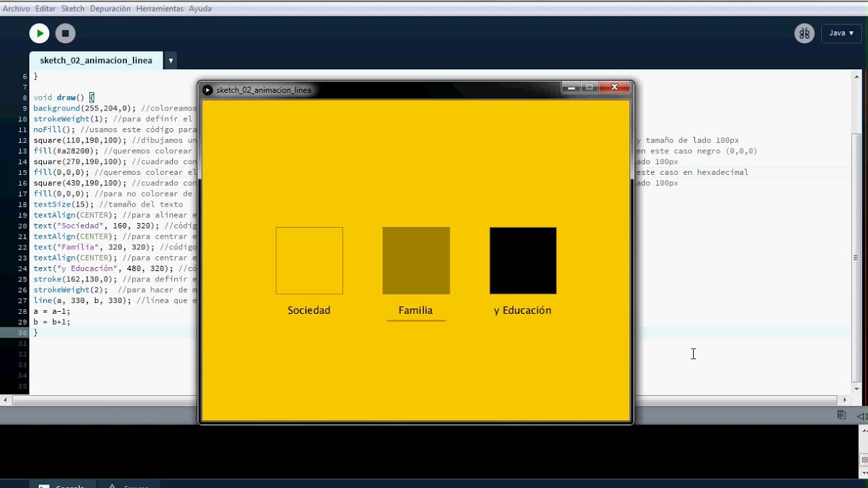Place cursor on the background(255,204,0) line

[x=115, y=108]
